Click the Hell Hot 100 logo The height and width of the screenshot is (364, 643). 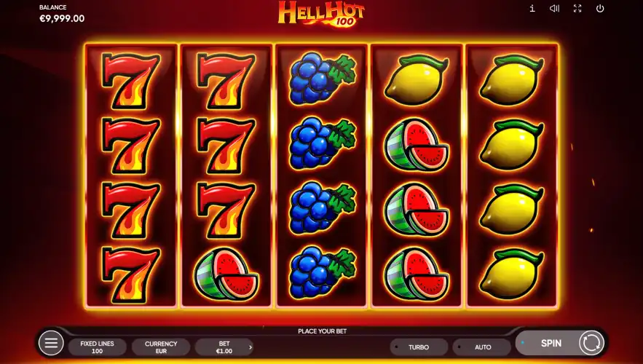pyautogui.click(x=321, y=14)
